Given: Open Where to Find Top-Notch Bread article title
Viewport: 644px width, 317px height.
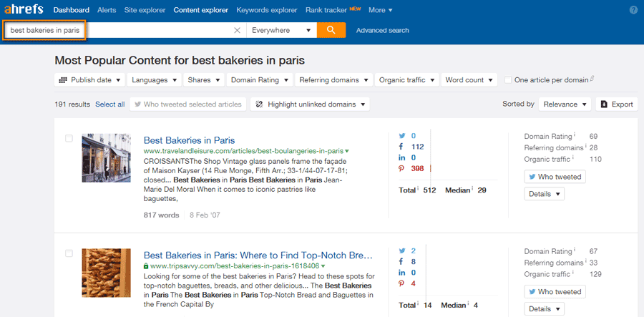Looking at the screenshot, I should tap(258, 255).
